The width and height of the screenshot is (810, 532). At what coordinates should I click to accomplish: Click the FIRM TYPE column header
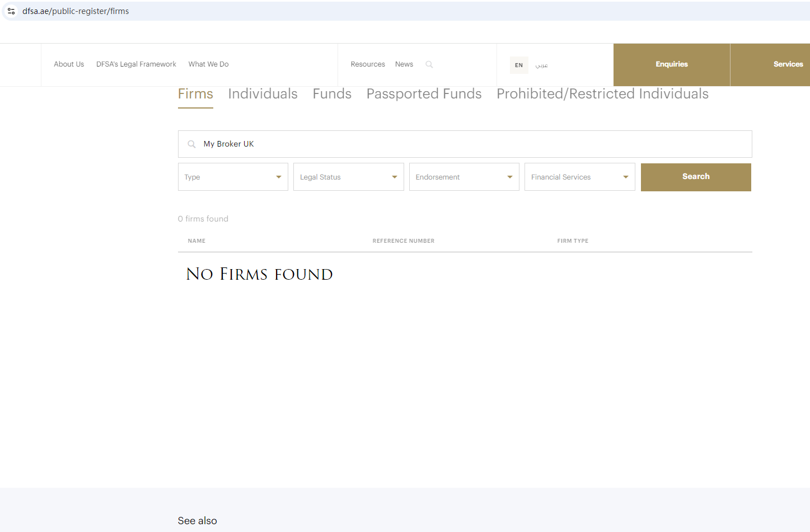(573, 241)
